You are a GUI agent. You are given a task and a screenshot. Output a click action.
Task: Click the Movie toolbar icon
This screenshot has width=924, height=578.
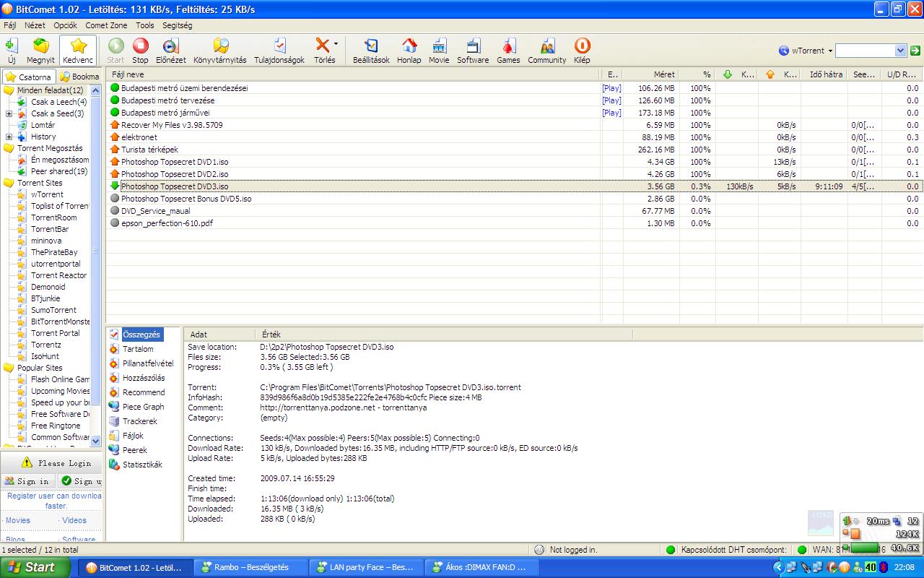(439, 51)
